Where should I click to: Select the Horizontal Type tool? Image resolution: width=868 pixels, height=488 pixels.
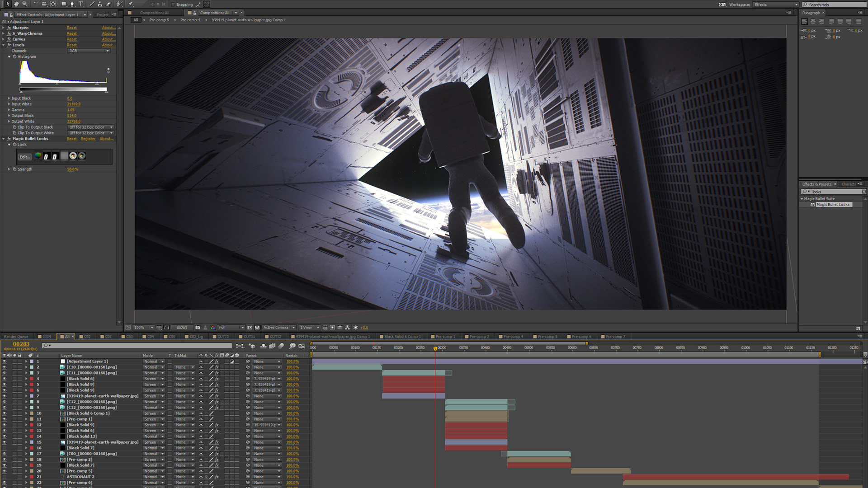(x=81, y=4)
